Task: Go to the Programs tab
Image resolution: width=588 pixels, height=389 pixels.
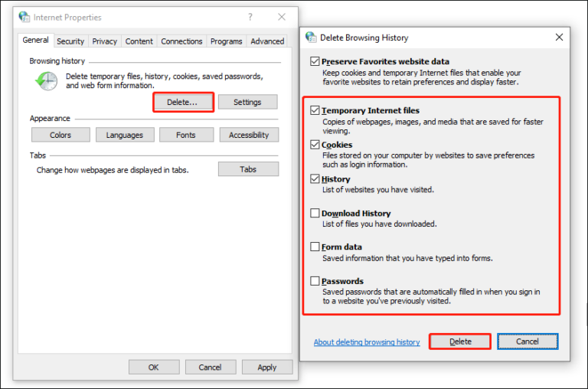Action: (x=226, y=41)
